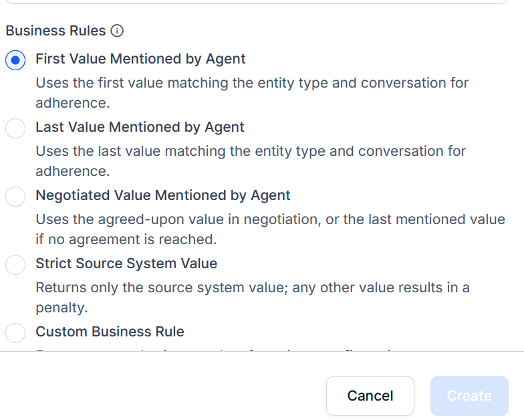The width and height of the screenshot is (524, 420).
Task: Pick the Custom Business Rule radio button
Action: [15, 332]
